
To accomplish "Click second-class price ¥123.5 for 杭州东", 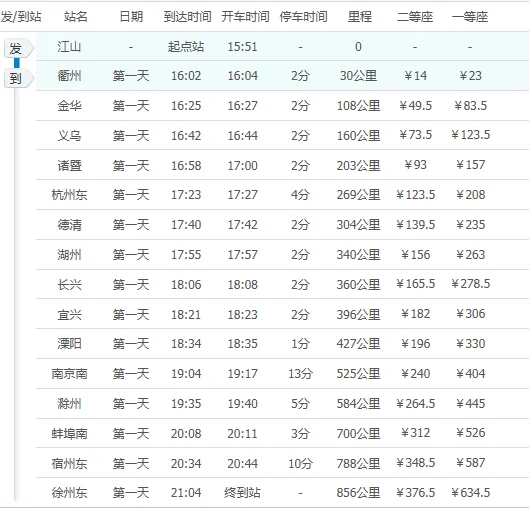I will click(x=415, y=195).
